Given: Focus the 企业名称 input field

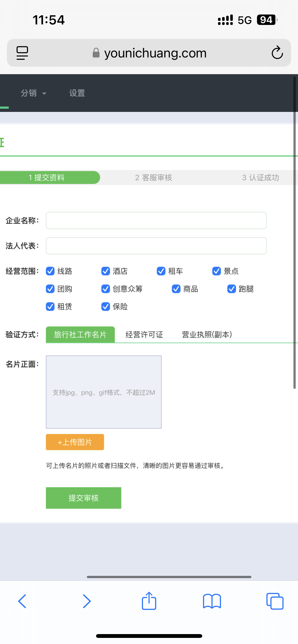Looking at the screenshot, I should pyautogui.click(x=156, y=221).
